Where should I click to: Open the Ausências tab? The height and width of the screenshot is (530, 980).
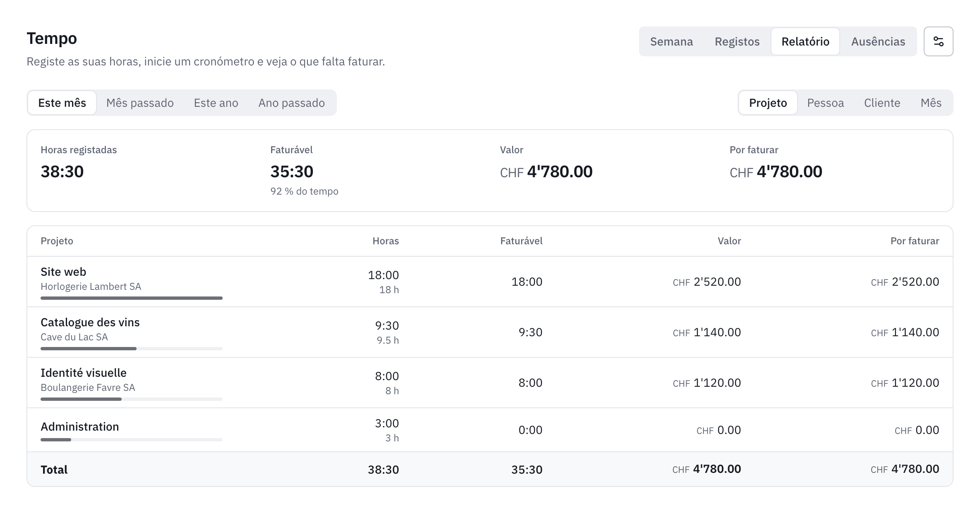coord(878,41)
